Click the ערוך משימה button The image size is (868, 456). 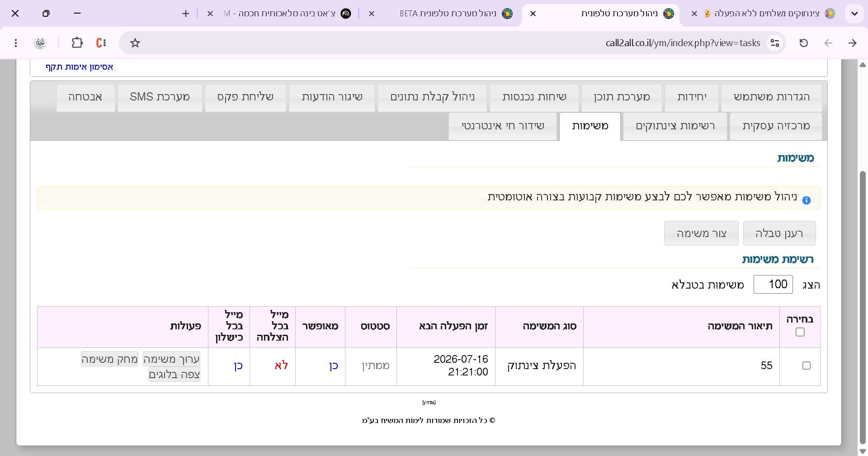[x=171, y=359]
